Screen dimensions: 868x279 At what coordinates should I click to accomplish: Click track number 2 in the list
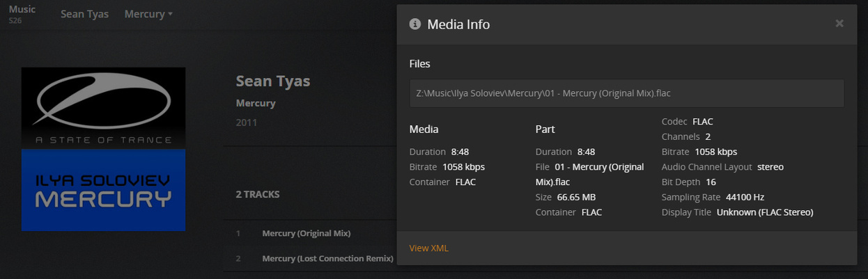point(238,258)
